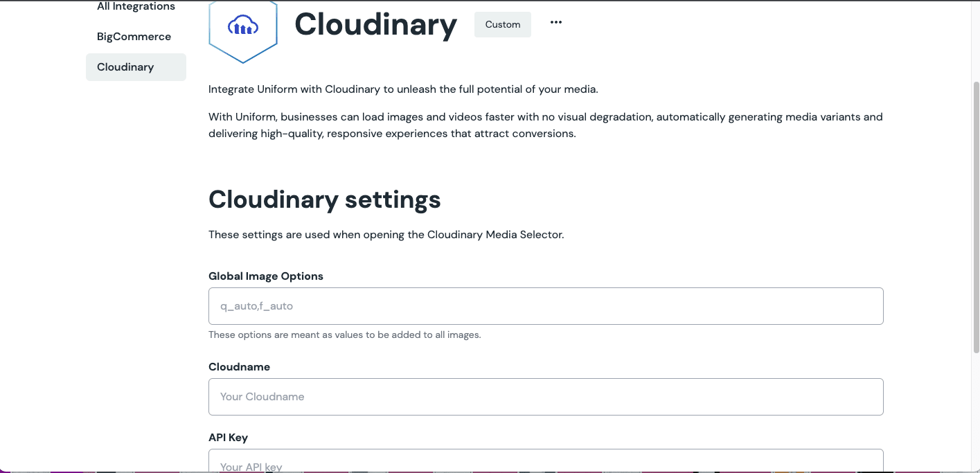Click the Custom badge
The image size is (980, 473).
[x=503, y=24]
